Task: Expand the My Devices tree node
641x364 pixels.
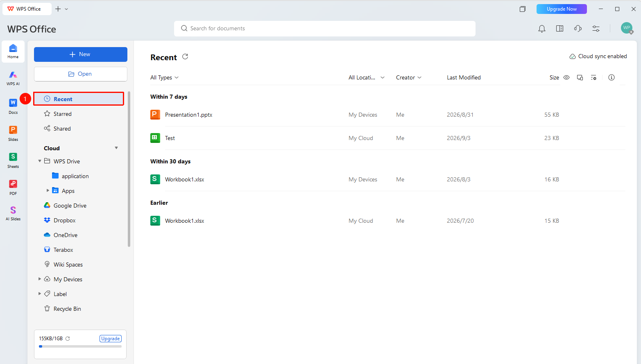Action: click(x=40, y=279)
